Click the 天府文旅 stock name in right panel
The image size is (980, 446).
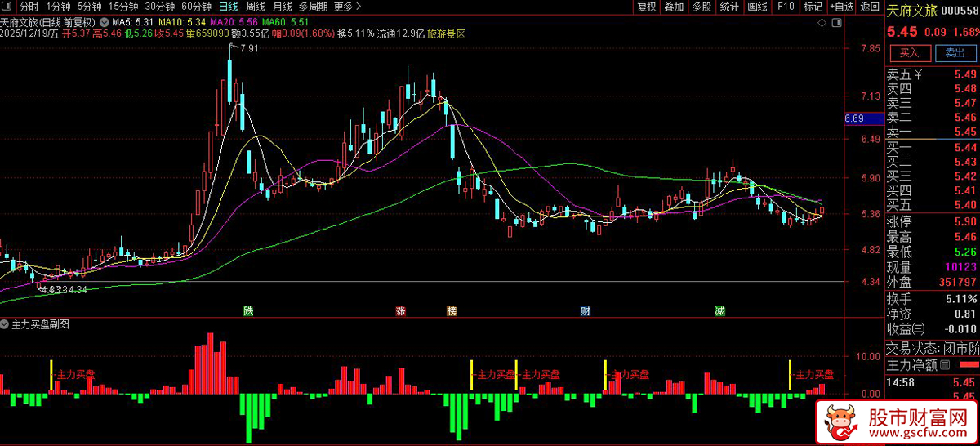[x=911, y=10]
